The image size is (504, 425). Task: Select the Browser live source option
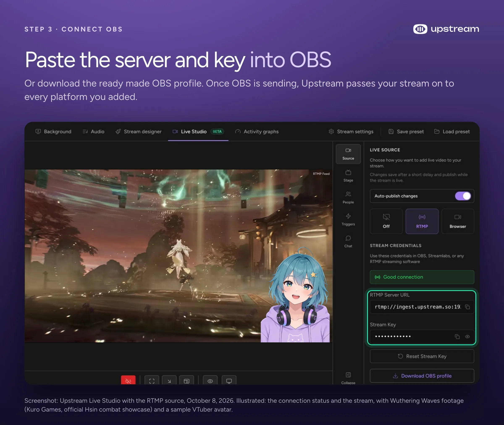pyautogui.click(x=458, y=221)
